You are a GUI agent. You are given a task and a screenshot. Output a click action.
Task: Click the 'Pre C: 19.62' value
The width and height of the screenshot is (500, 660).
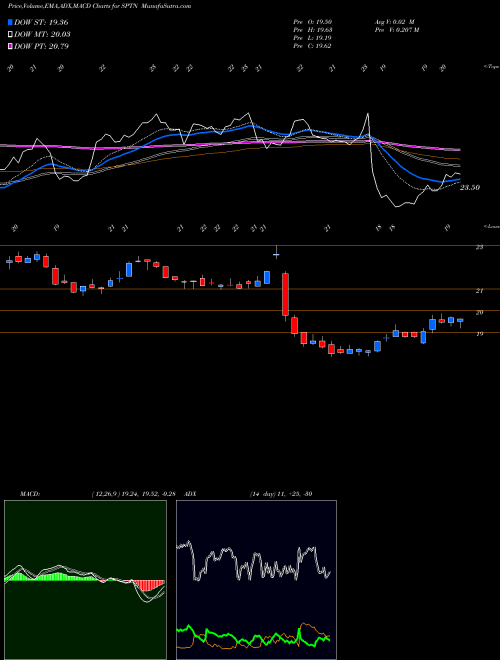coord(313,46)
